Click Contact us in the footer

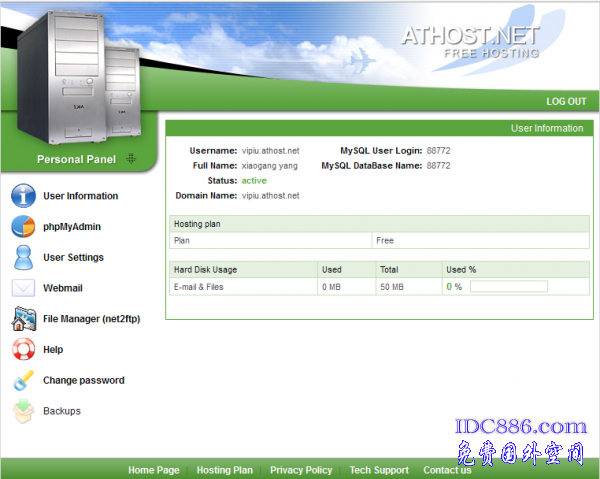click(447, 470)
